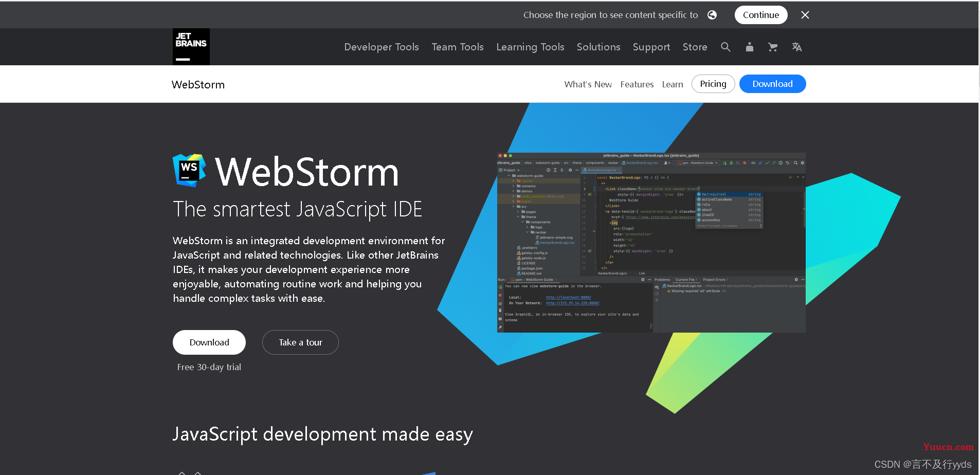
Task: Click the WebStorm product title link
Action: tap(198, 84)
